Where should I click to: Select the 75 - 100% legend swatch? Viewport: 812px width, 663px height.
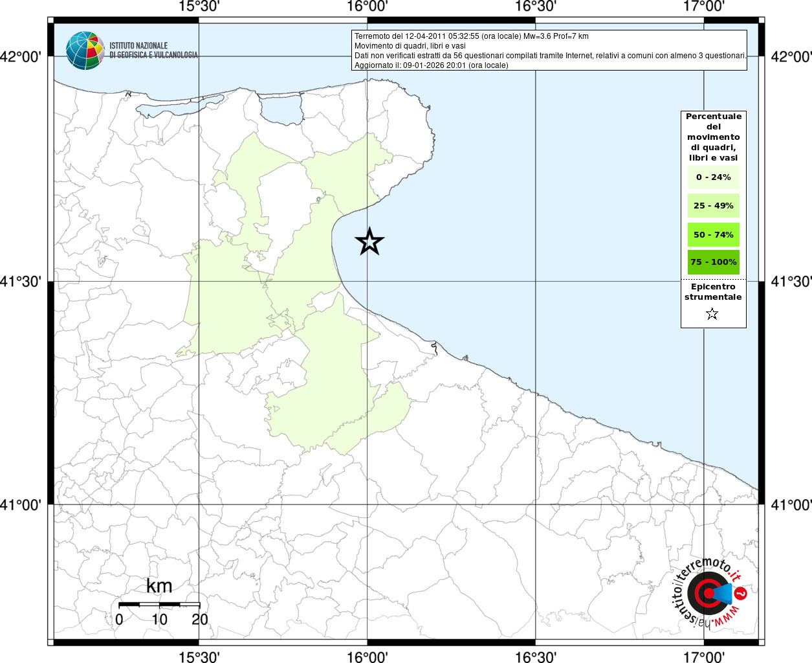tap(713, 262)
